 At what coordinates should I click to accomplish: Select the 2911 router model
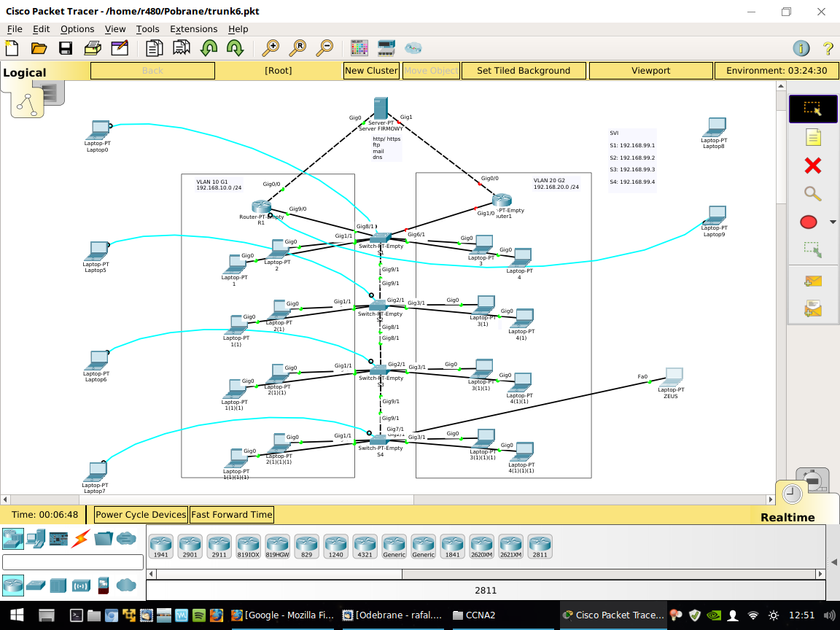click(219, 546)
